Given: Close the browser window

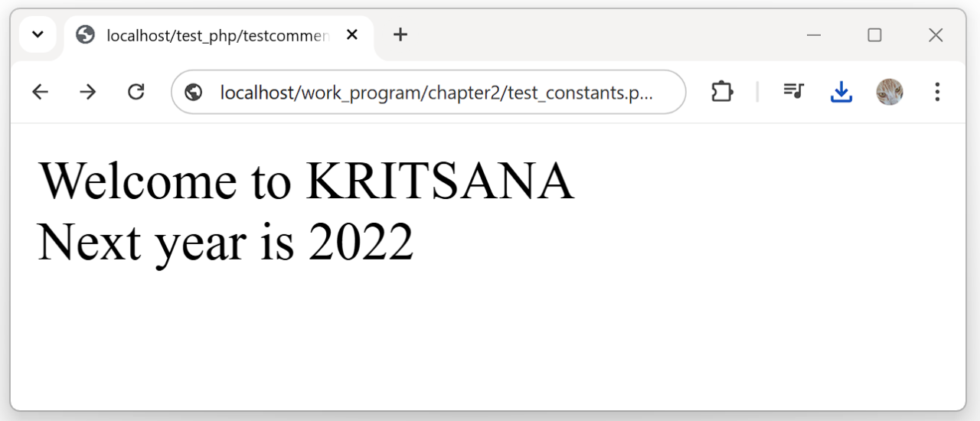Looking at the screenshot, I should click(x=936, y=35).
